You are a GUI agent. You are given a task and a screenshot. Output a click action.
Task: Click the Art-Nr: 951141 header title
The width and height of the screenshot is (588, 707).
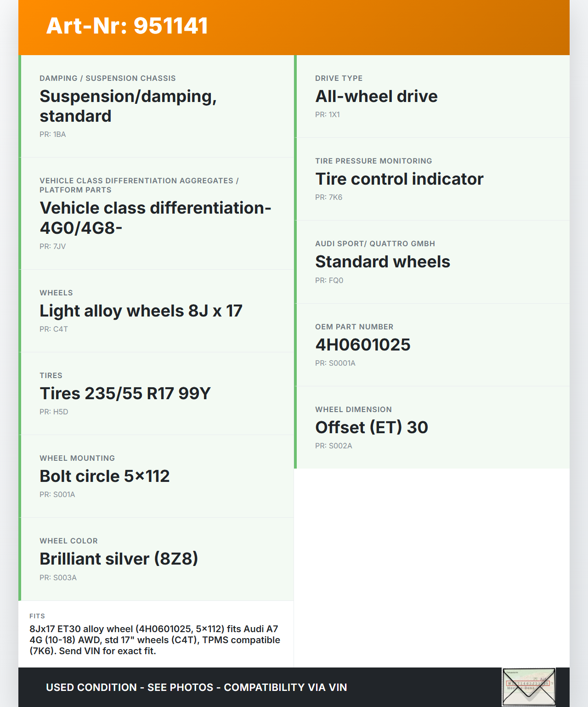pyautogui.click(x=127, y=26)
